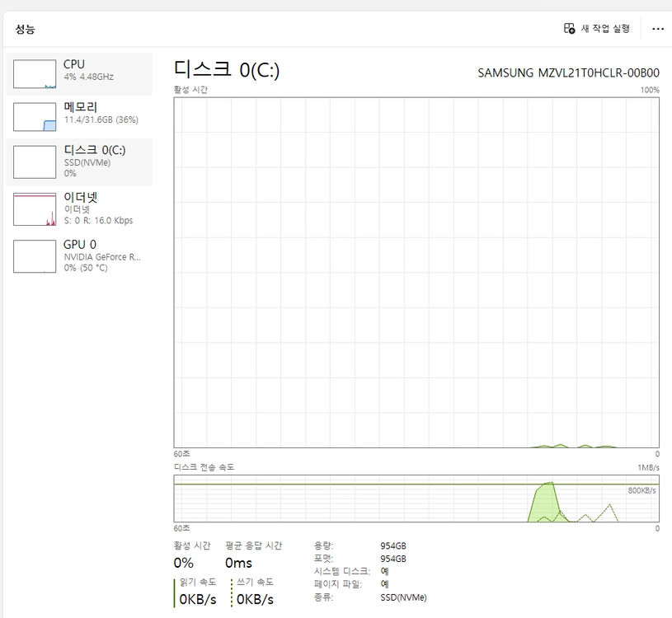The height and width of the screenshot is (618, 672).
Task: Select the 메모리 performance item
Action: tap(79, 117)
